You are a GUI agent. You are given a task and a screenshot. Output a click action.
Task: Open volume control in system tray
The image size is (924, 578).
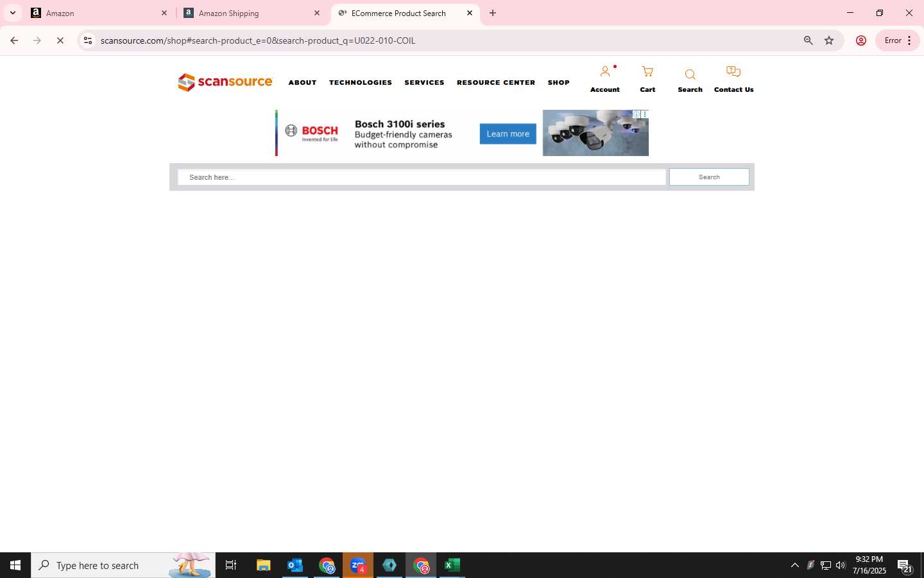pos(841,565)
